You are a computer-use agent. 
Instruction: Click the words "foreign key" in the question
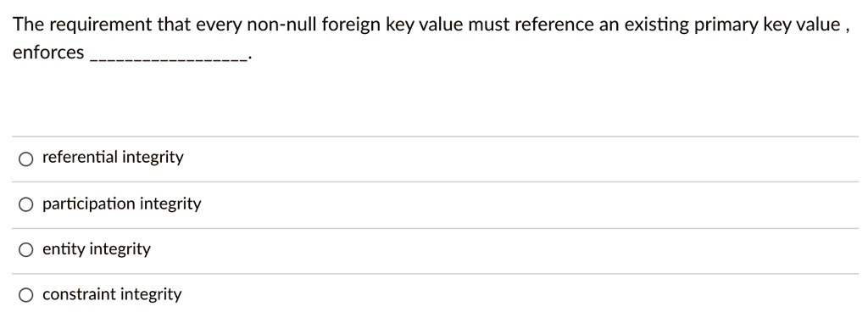click(364, 25)
